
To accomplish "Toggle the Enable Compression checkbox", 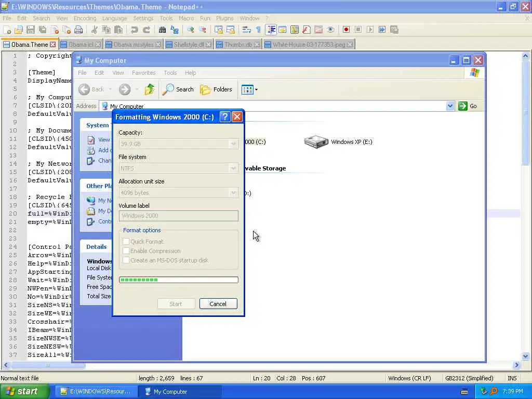I will coord(126,251).
